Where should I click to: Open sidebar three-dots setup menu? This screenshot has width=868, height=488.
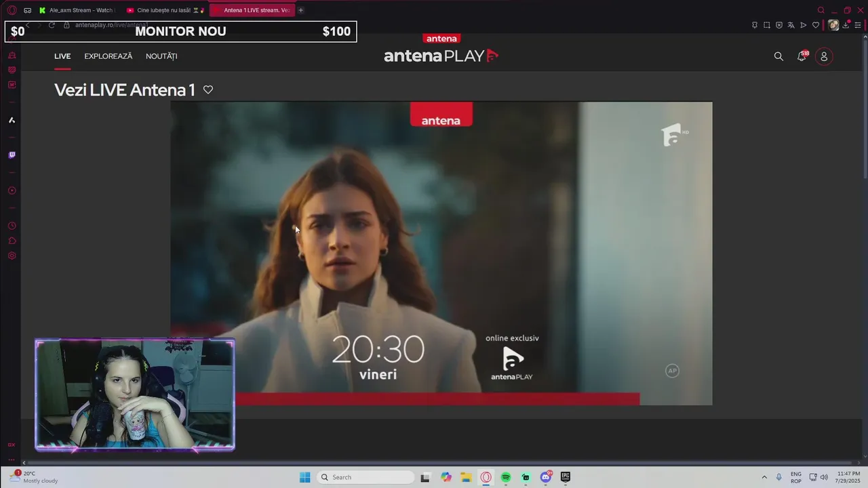click(12, 460)
